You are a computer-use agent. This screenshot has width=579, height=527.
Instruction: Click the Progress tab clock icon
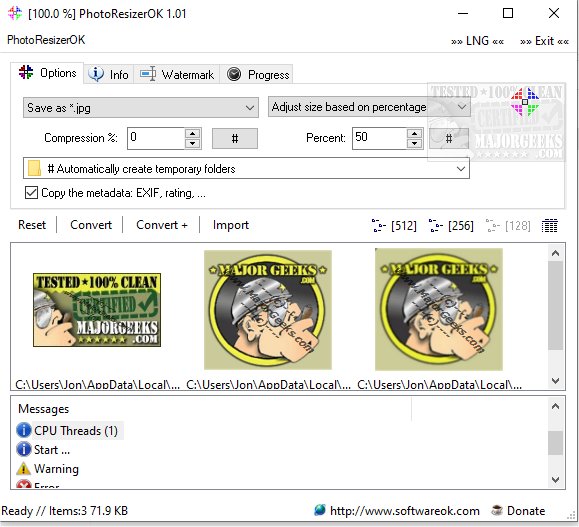tap(234, 74)
